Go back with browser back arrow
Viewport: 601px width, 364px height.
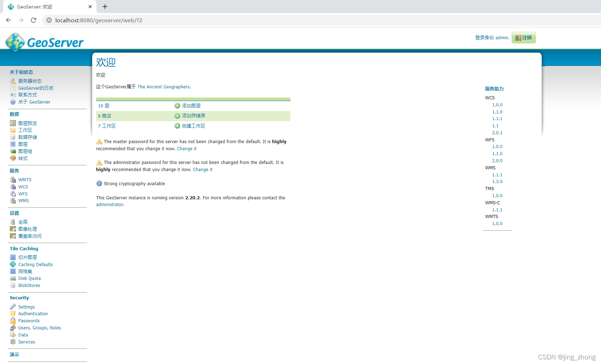pos(8,20)
